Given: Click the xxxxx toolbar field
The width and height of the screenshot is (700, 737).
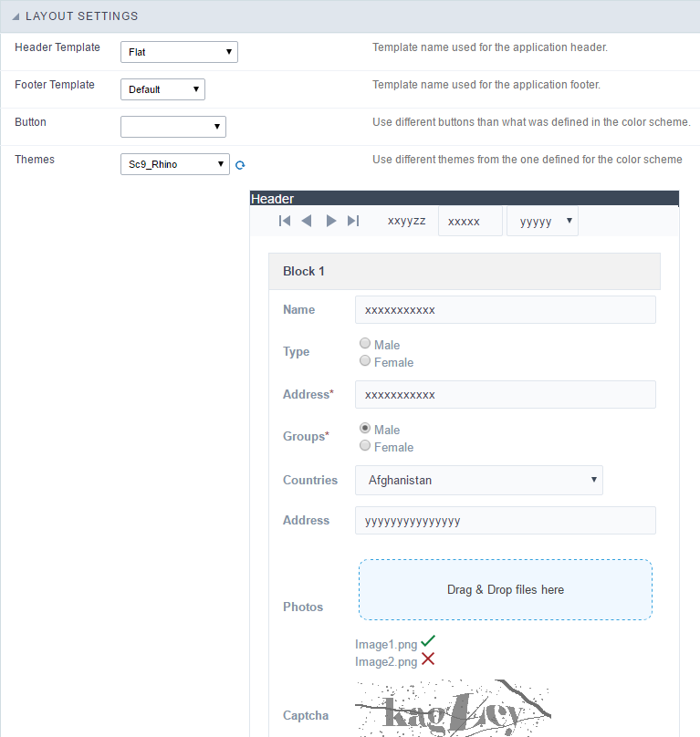Looking at the screenshot, I should click(x=470, y=221).
